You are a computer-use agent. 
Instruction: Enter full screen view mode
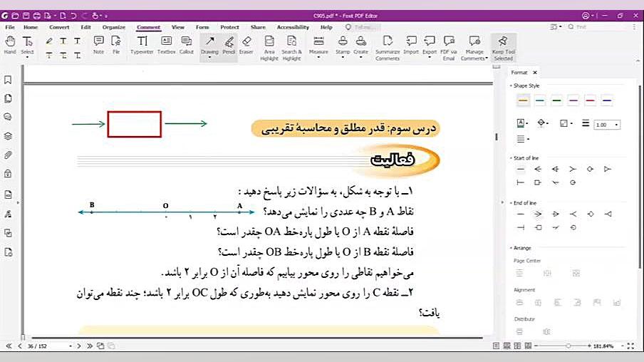click(x=630, y=346)
